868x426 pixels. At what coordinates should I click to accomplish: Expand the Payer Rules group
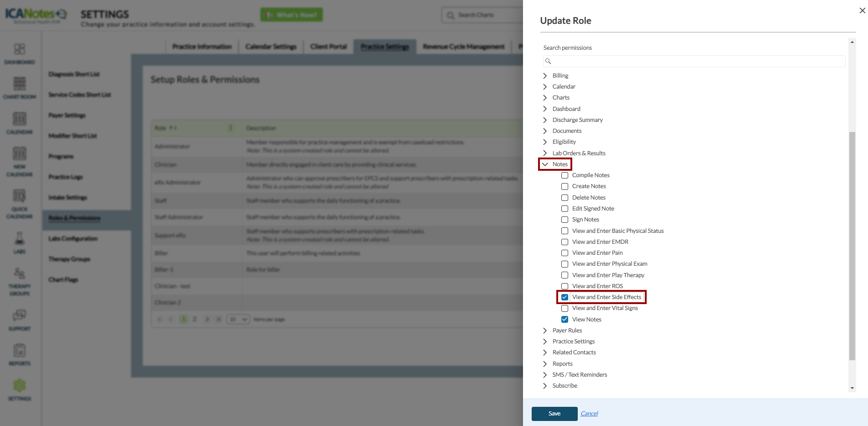click(545, 331)
